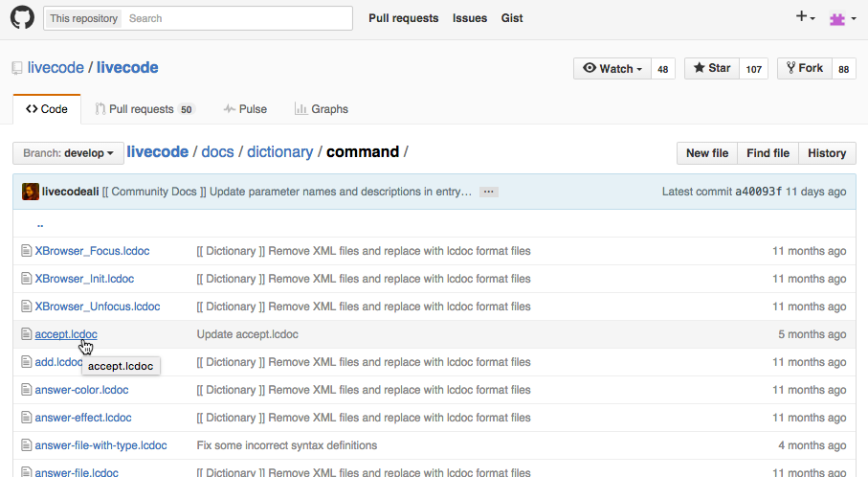Viewport: 868px width, 477px height.
Task: Open the user avatar account menu
Action: [841, 18]
